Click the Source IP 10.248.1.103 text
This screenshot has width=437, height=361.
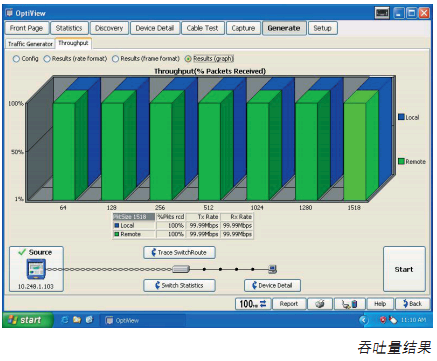tap(36, 287)
